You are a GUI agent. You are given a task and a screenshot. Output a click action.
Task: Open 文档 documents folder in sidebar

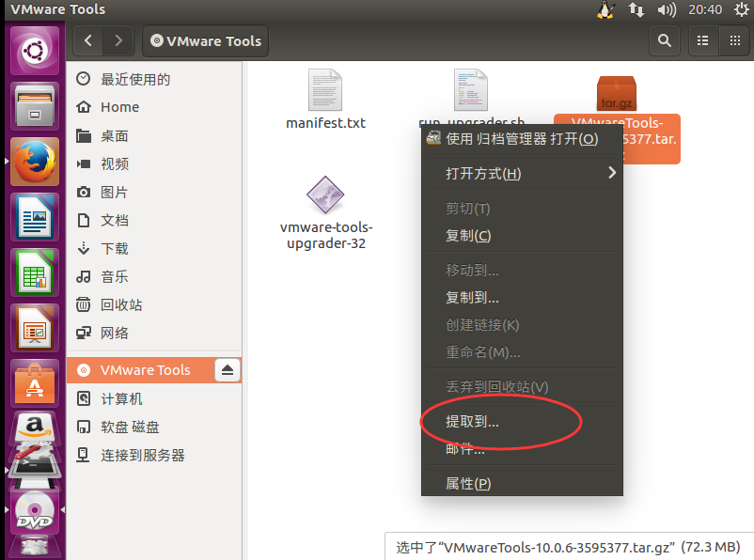click(x=154, y=221)
